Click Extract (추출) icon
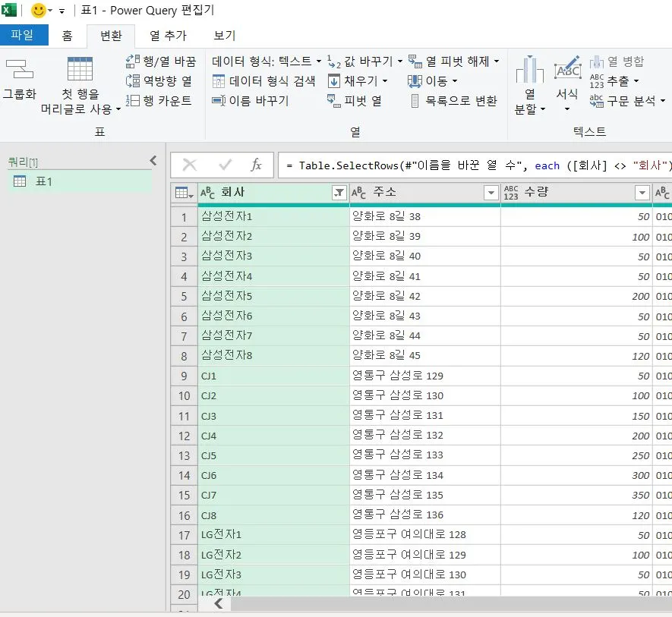The image size is (672, 617). [597, 81]
